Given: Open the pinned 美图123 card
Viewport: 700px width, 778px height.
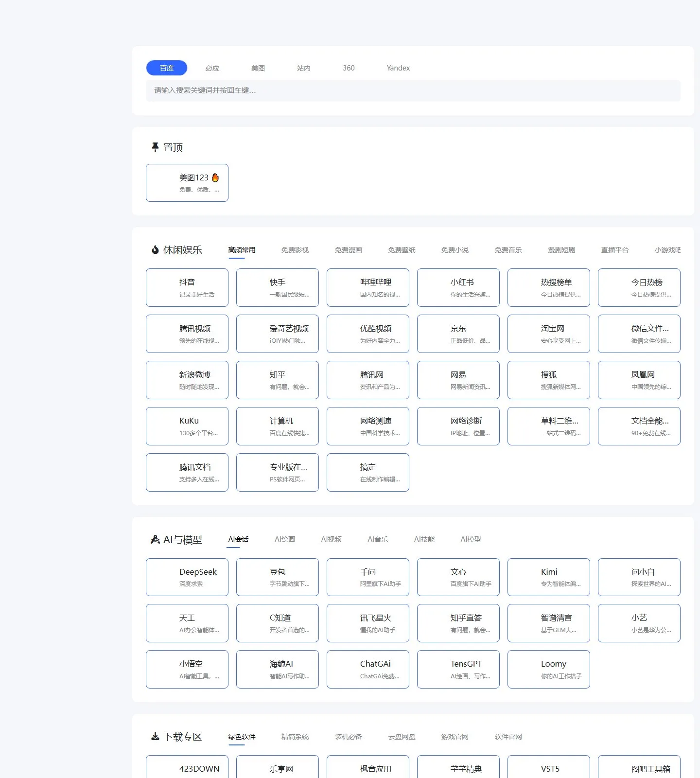Looking at the screenshot, I should (x=187, y=183).
